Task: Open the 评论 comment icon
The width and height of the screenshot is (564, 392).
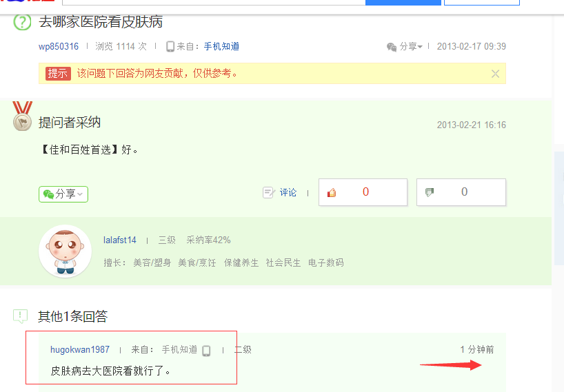Action: [x=269, y=193]
